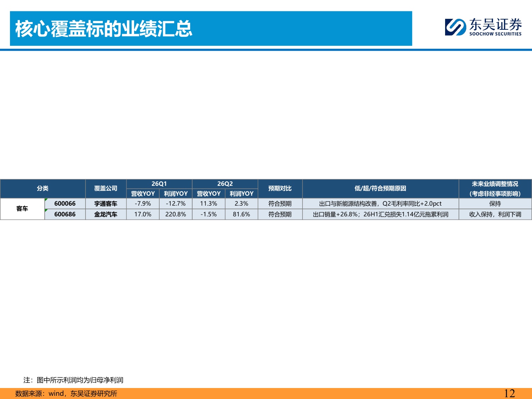
Task: Click stock code 600686
Action: pos(65,214)
